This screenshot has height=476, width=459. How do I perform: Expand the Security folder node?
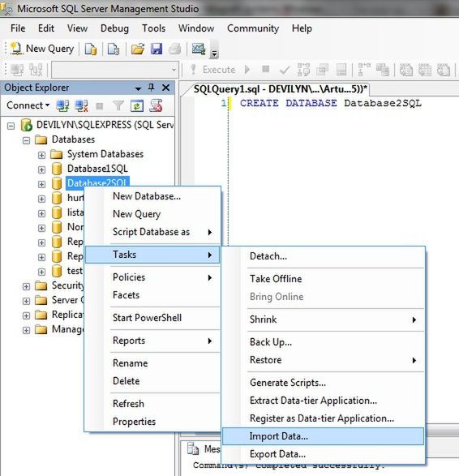tap(27, 286)
